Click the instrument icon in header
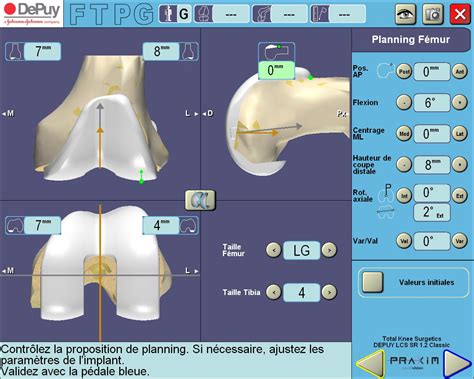 point(319,14)
